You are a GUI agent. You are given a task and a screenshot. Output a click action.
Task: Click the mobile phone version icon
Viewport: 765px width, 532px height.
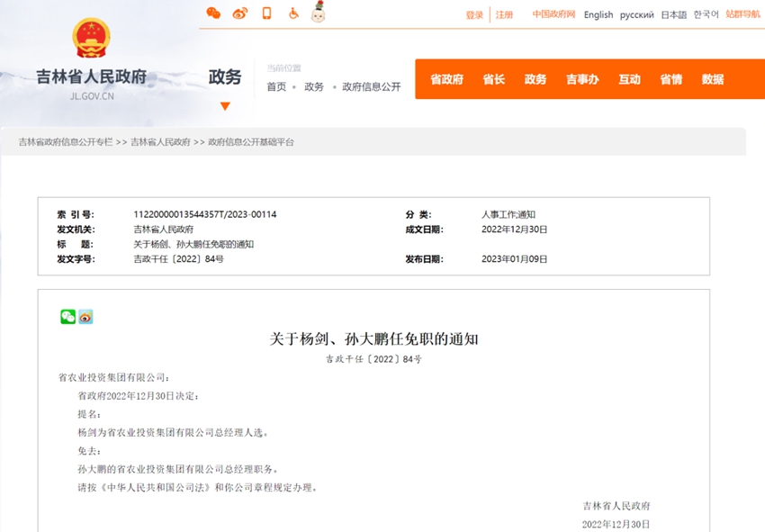266,14
